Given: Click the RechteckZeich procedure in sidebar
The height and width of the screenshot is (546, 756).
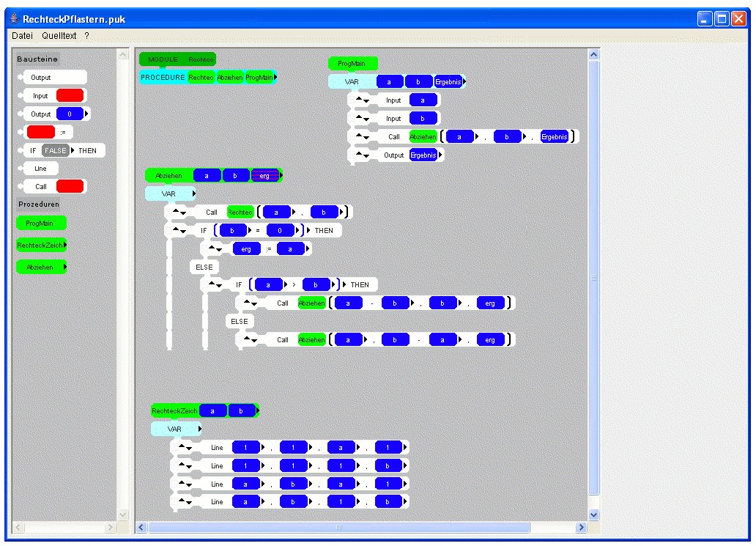Looking at the screenshot, I should 40,246.
